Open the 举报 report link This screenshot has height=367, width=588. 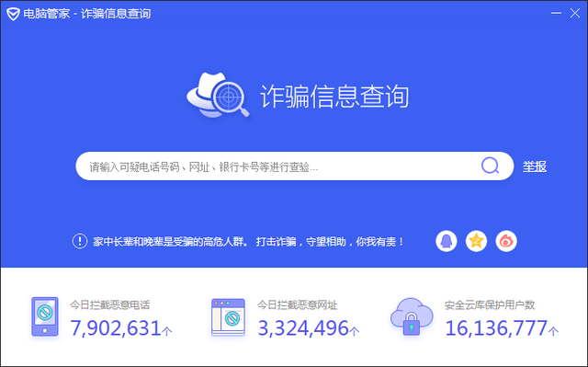click(535, 166)
